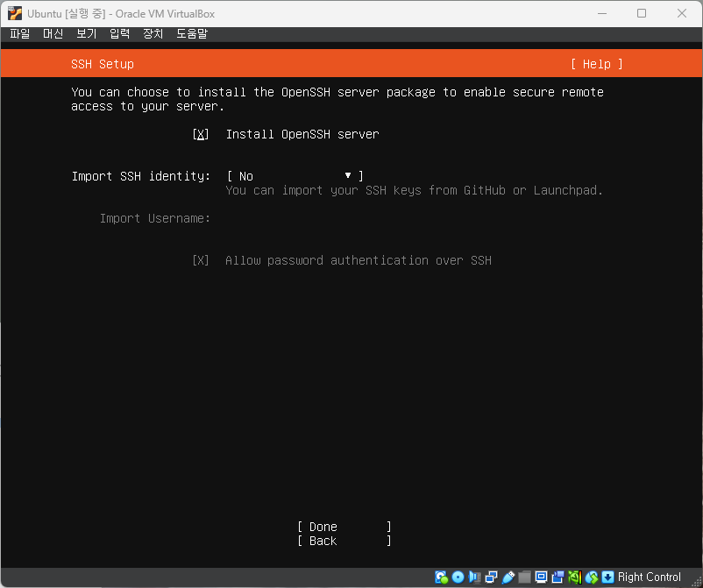The image size is (703, 588).
Task: Click the Right Control host key label
Action: pyautogui.click(x=650, y=577)
